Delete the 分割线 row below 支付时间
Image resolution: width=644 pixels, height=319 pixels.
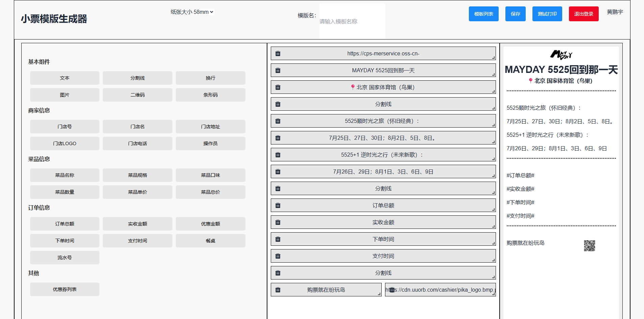278,273
